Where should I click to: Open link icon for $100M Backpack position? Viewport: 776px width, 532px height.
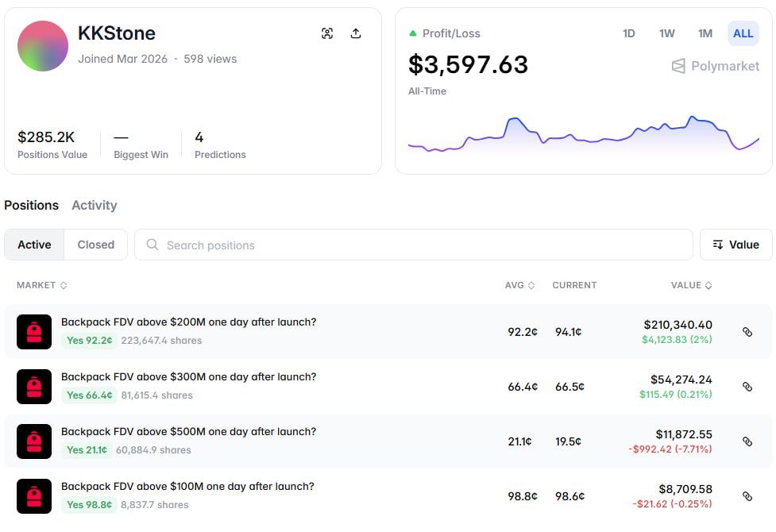[747, 496]
